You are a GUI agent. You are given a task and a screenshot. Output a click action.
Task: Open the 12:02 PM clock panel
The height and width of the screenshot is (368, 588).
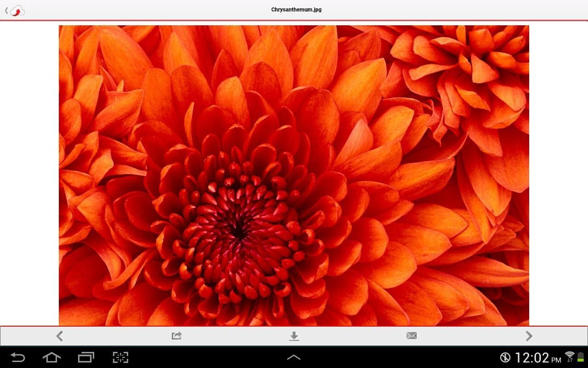(x=538, y=357)
